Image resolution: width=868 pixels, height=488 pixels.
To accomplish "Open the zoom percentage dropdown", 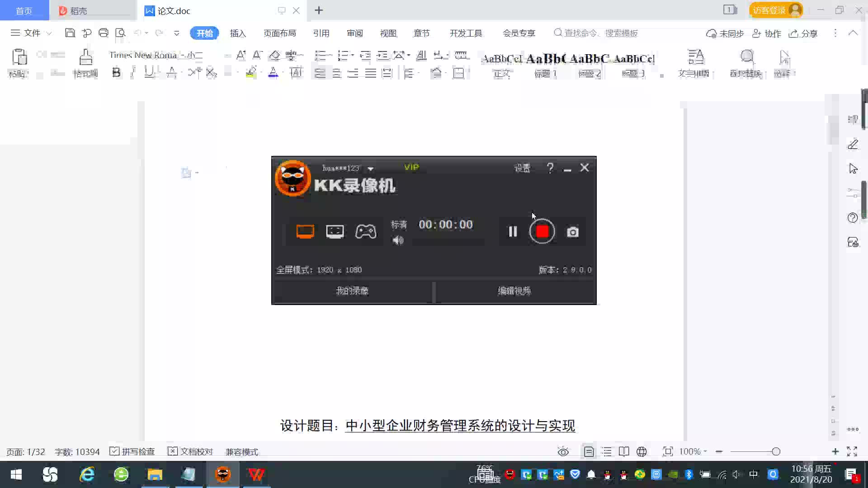I will pos(693,451).
